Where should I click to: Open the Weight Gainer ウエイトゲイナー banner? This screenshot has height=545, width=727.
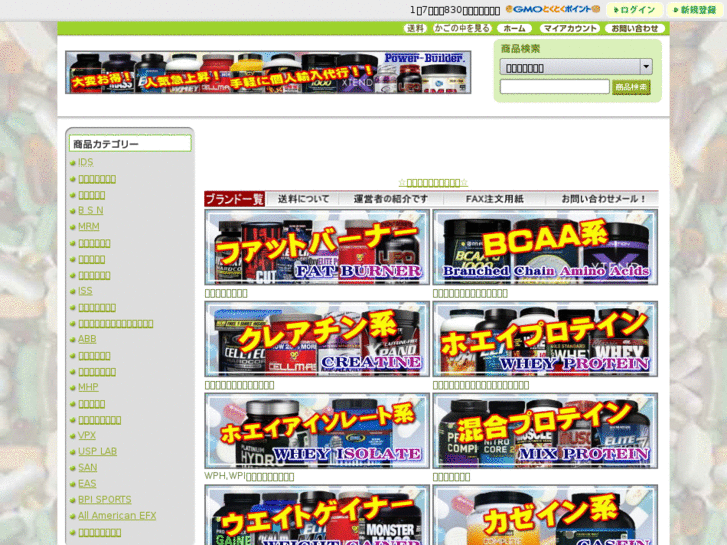click(317, 515)
